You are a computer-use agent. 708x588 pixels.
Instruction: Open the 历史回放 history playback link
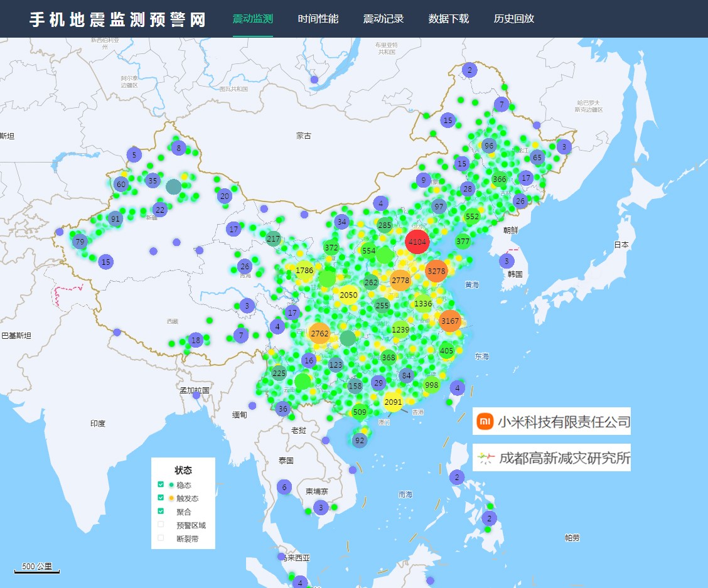[513, 19]
